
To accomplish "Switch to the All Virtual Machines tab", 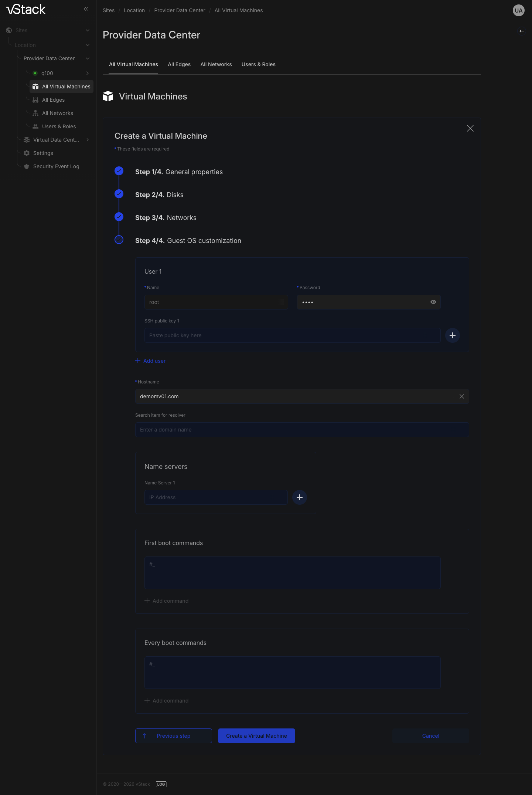I will (x=133, y=64).
